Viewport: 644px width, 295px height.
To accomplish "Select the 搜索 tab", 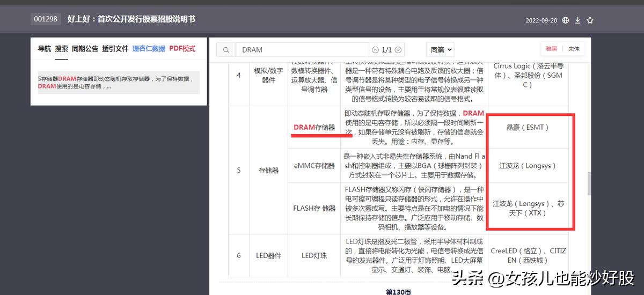I will point(61,48).
